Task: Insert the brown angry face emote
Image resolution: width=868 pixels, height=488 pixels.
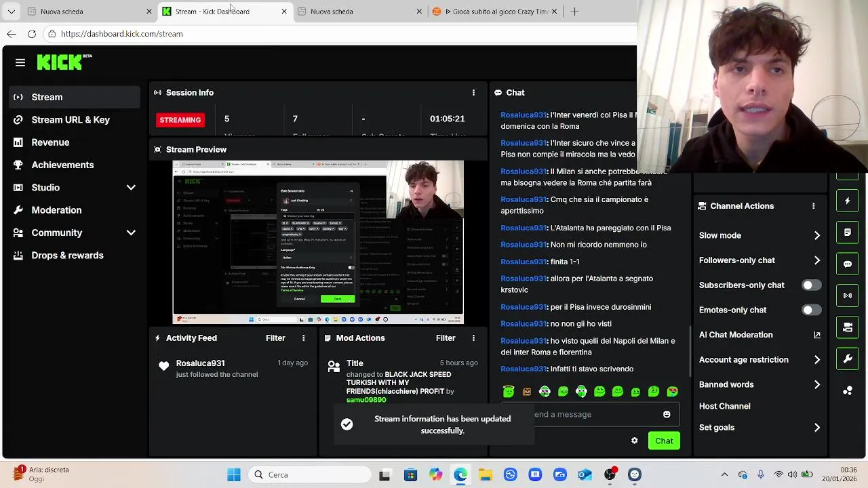Action: click(x=527, y=391)
